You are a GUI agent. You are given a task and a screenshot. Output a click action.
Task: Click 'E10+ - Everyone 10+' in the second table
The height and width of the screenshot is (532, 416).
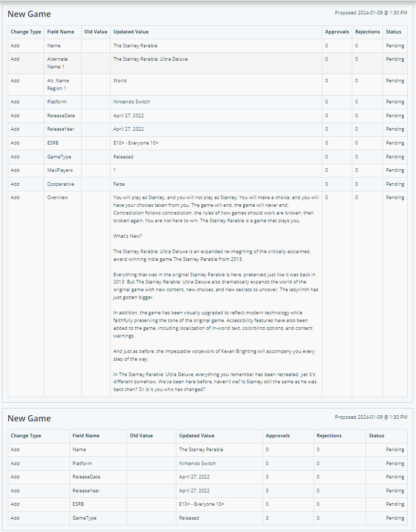click(x=202, y=504)
